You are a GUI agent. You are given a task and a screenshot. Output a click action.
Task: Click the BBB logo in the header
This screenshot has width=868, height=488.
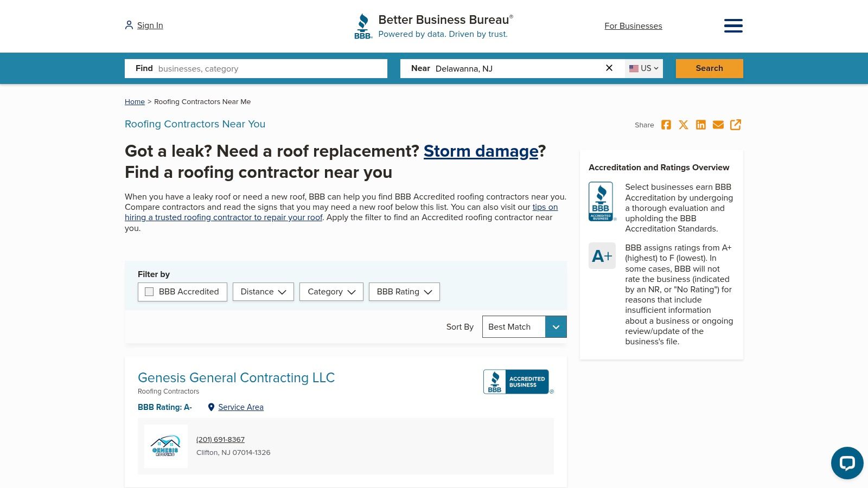click(363, 25)
